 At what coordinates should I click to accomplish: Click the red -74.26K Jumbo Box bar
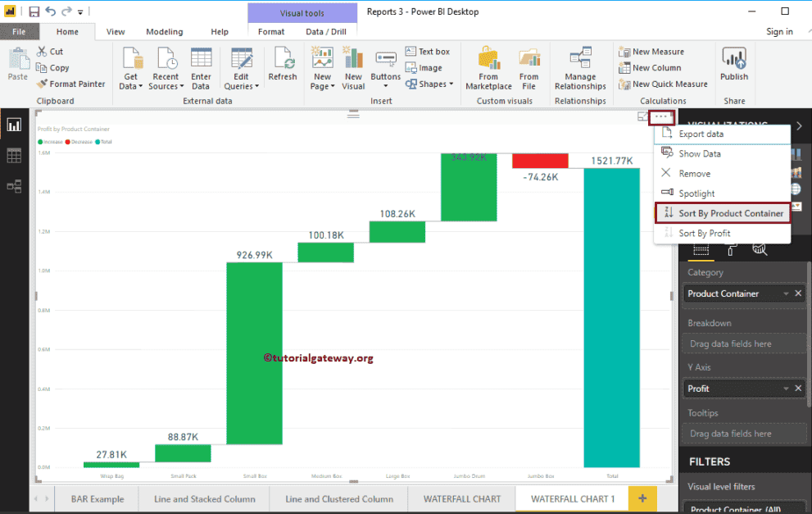[540, 161]
